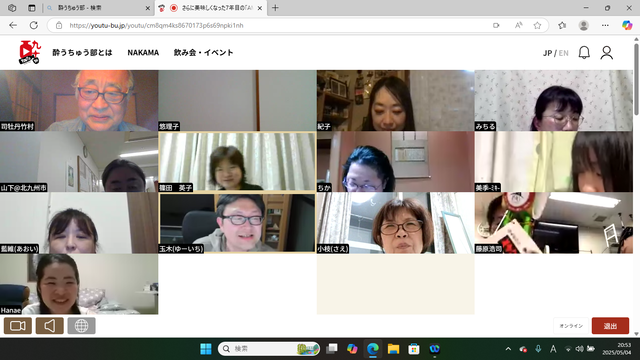Click the globe language button
Screen dimensions: 640x360
click(81, 326)
